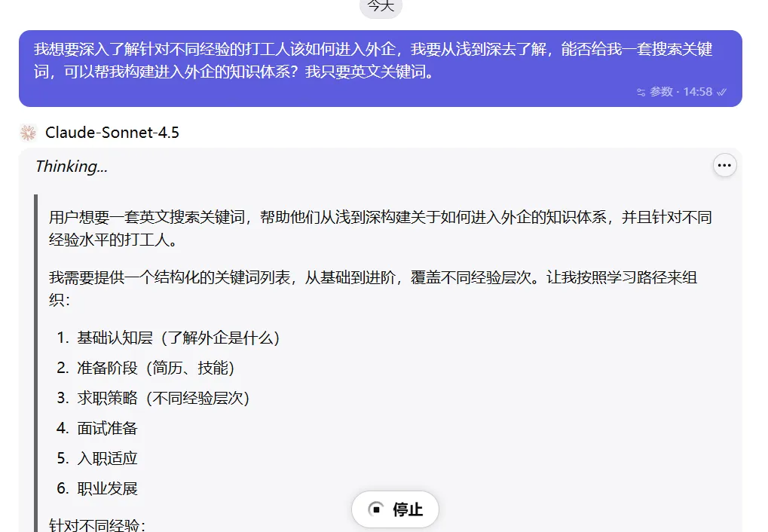Click the stop icon inside the 停止 button
768x532 pixels.
point(376,509)
